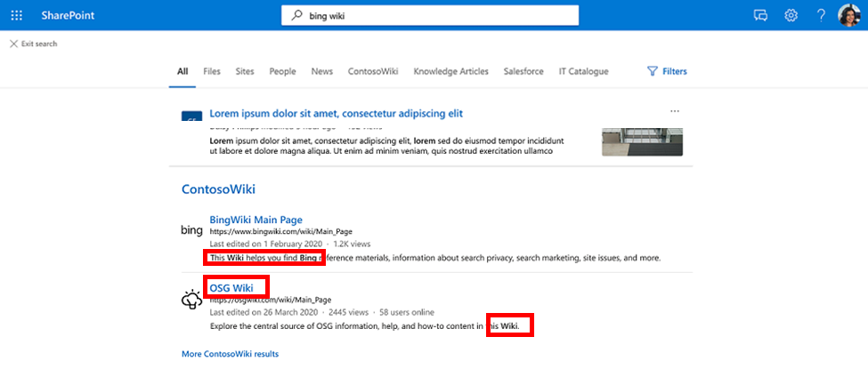The width and height of the screenshot is (868, 369).
Task: Click Exit search
Action: (33, 44)
